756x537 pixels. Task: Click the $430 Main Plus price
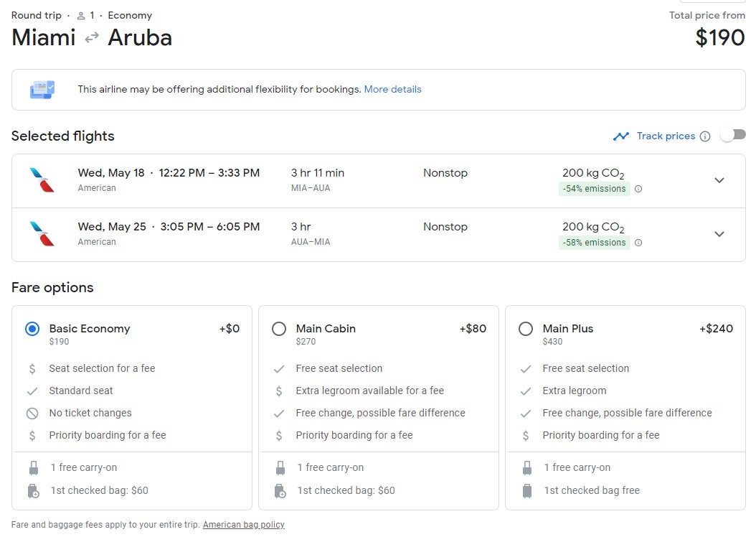[x=552, y=342]
